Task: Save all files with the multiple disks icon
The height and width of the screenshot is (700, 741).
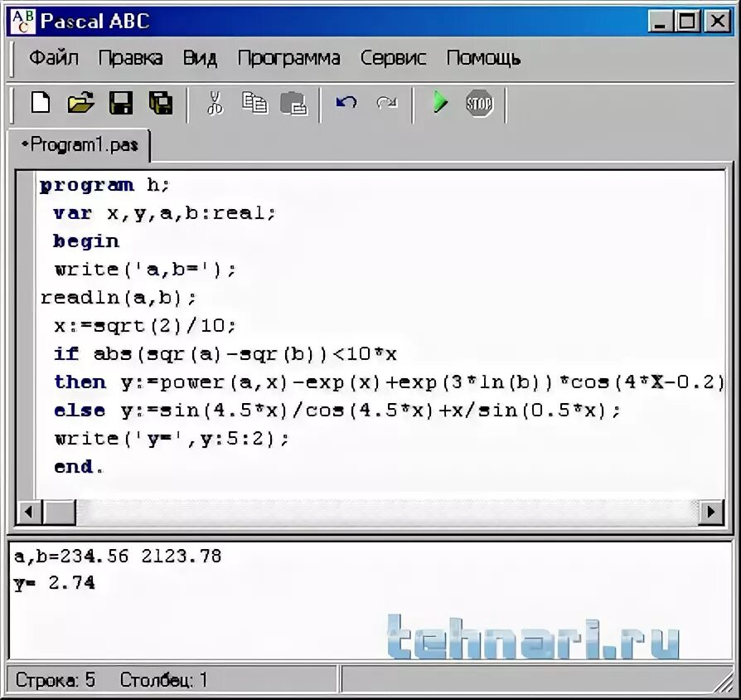Action: 161,102
